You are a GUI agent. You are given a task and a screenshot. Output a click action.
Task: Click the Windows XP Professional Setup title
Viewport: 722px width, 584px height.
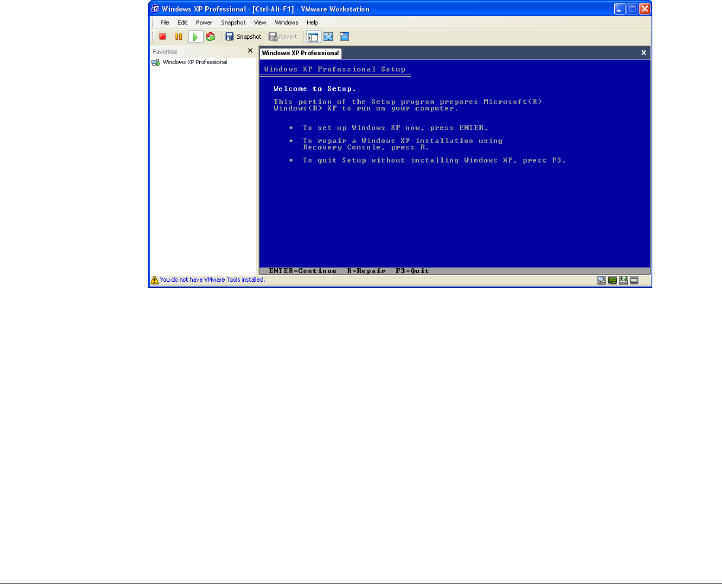[x=335, y=70]
